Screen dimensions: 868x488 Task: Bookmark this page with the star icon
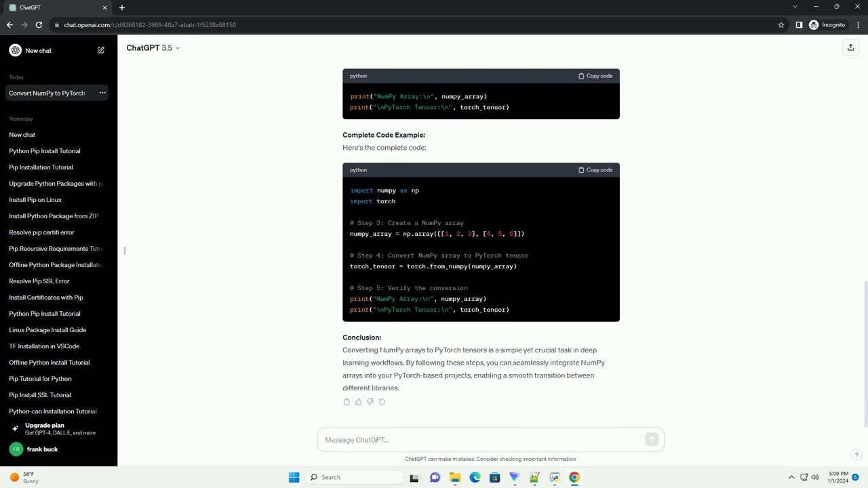781,24
